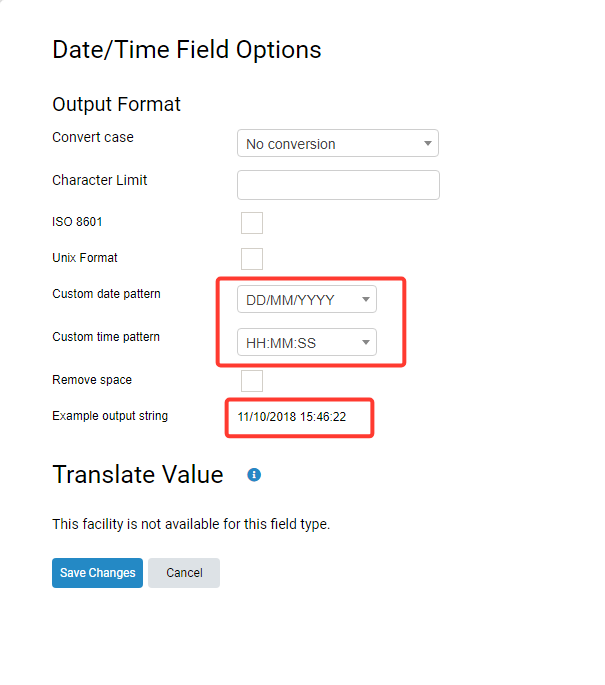
Task: Check the Remove space checkbox
Action: [x=252, y=381]
